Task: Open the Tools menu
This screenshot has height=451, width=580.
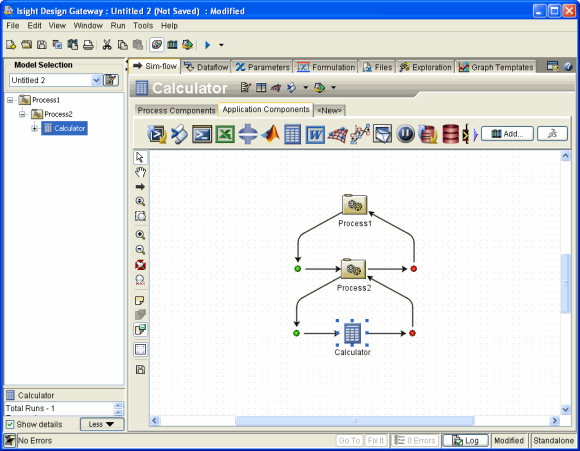Action: tap(143, 26)
